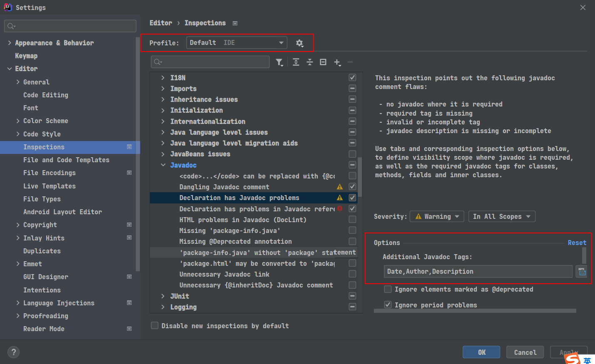Click the project icon beside Copyright
The height and width of the screenshot is (364, 595).
129,225
